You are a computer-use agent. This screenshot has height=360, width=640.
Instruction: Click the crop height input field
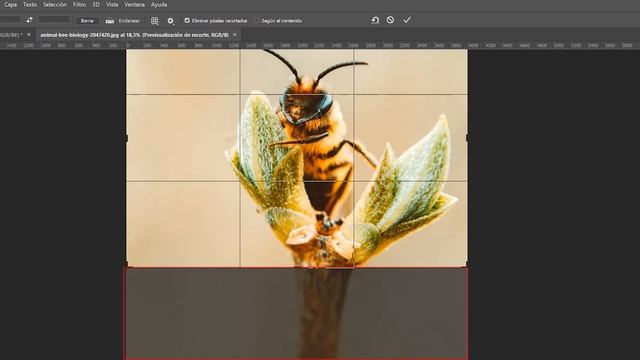(x=54, y=20)
